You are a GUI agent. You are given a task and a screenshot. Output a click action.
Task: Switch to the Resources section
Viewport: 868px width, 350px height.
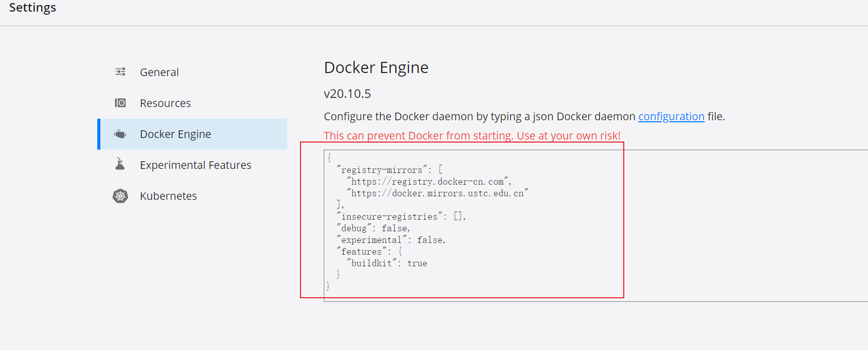pos(165,103)
